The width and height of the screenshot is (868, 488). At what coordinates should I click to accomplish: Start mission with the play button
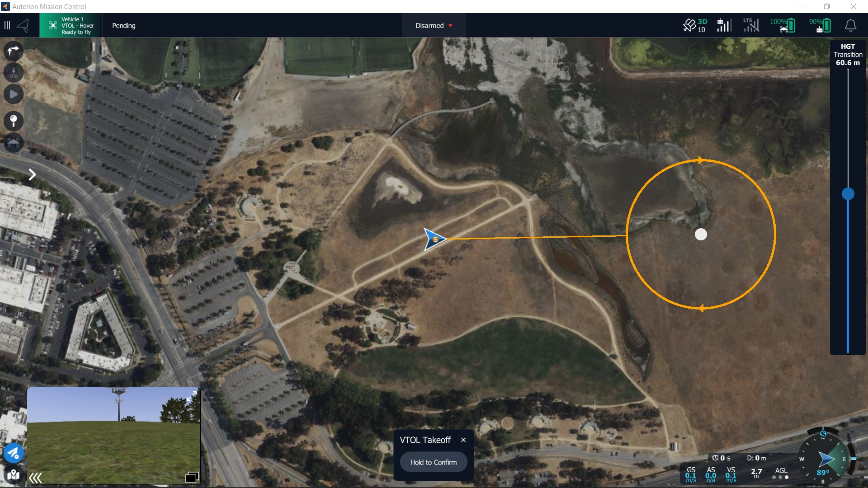[x=14, y=94]
